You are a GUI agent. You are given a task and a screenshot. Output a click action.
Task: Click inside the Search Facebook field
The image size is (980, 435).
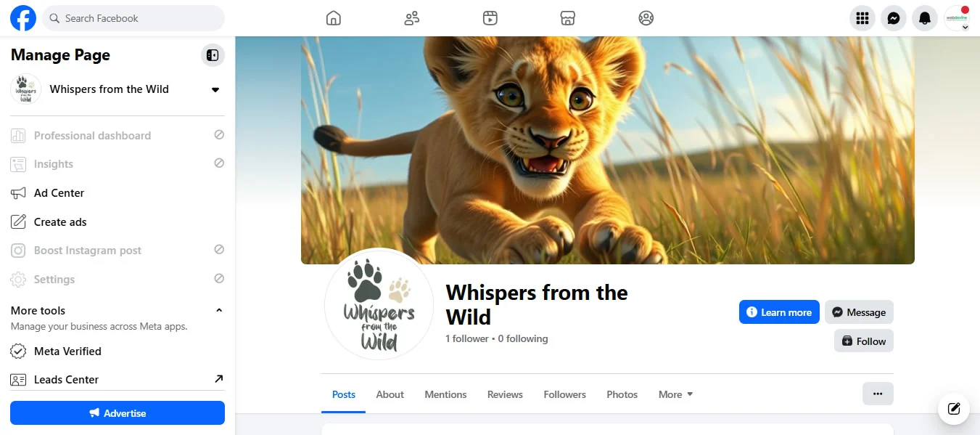pos(133,18)
